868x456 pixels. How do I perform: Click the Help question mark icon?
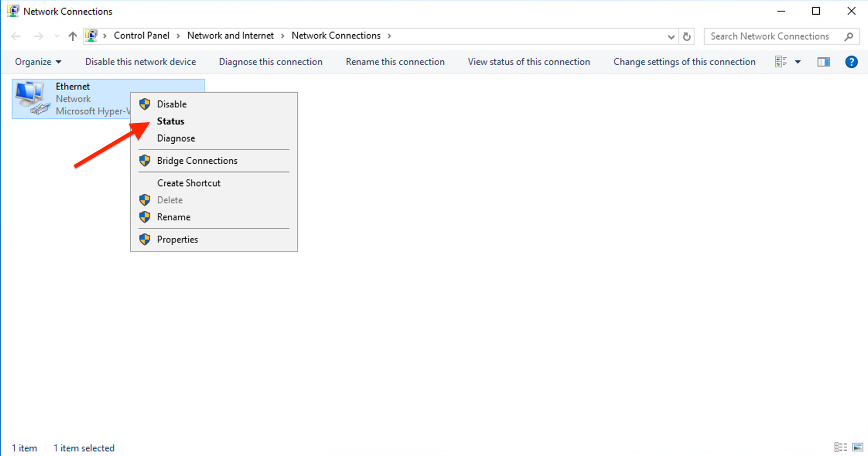851,62
